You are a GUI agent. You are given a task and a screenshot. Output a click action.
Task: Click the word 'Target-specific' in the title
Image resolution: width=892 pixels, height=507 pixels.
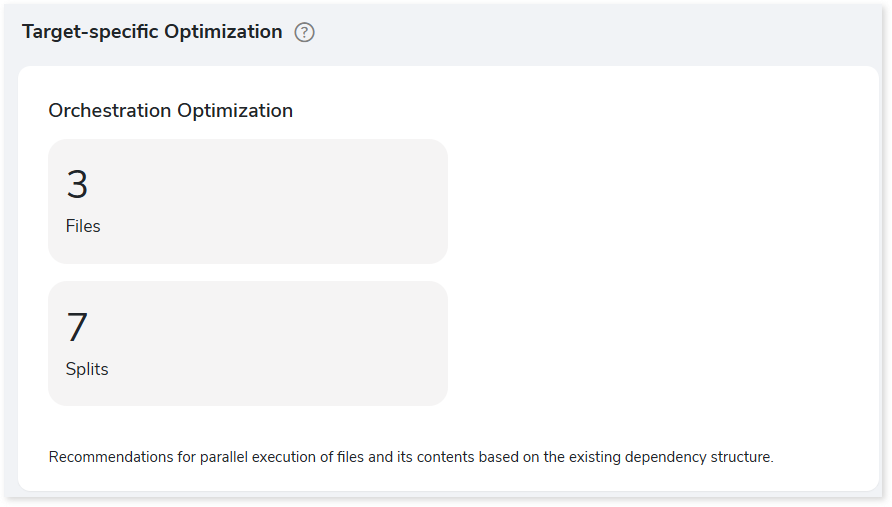90,32
